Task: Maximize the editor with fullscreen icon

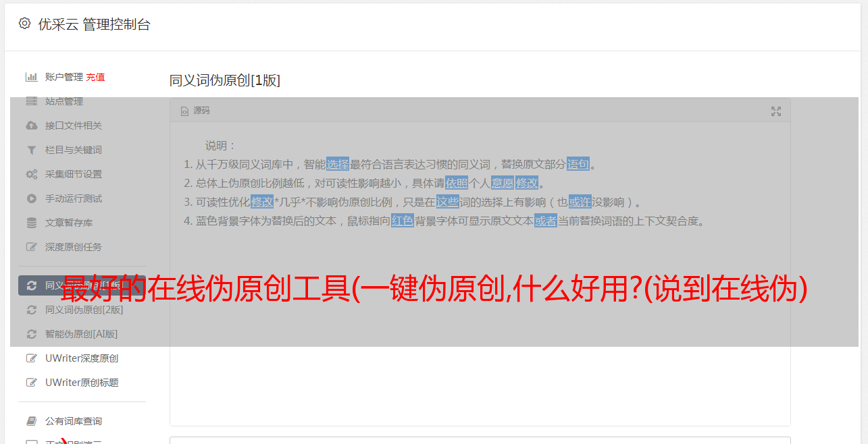Action: (776, 111)
